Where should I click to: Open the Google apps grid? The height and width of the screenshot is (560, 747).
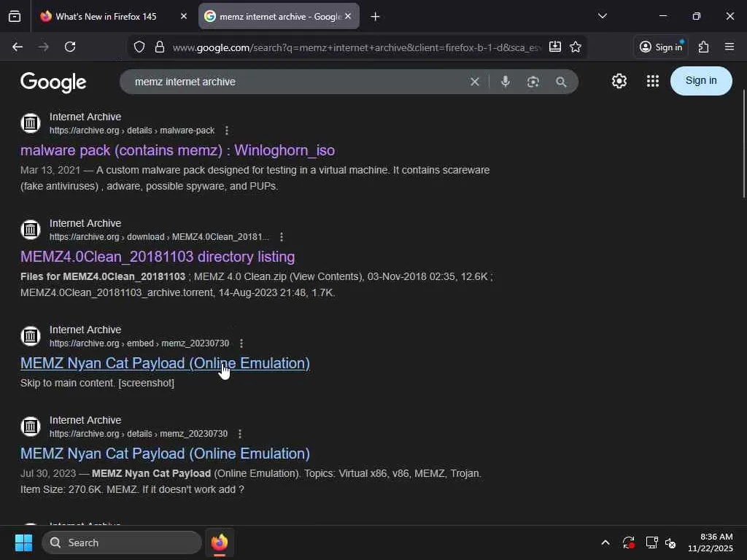tap(653, 81)
